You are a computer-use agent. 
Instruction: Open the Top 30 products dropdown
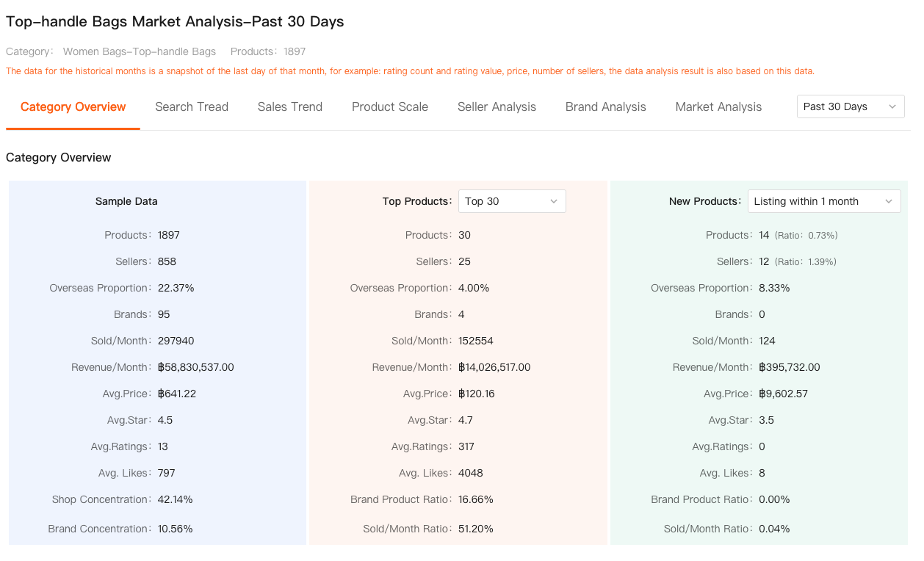tap(511, 201)
